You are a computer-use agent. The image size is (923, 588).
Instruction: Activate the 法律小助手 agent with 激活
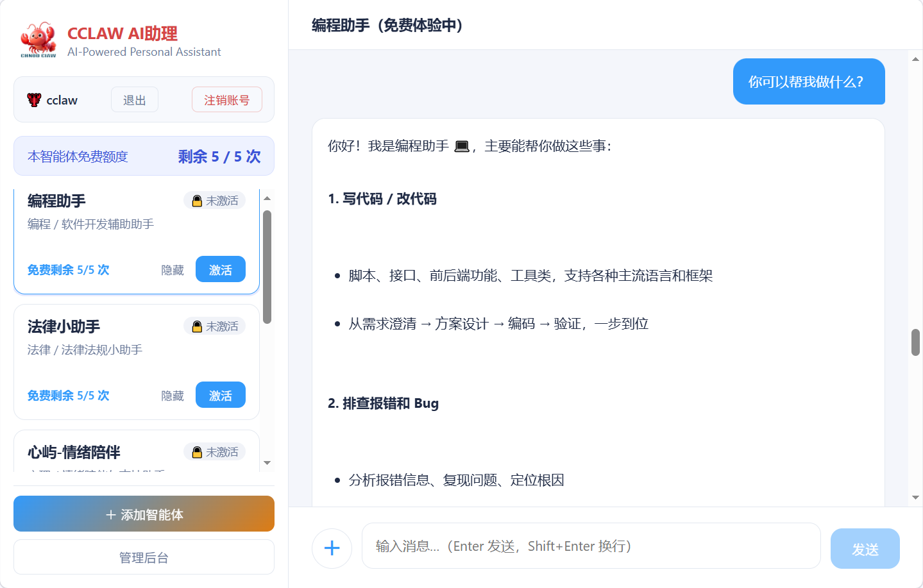221,395
